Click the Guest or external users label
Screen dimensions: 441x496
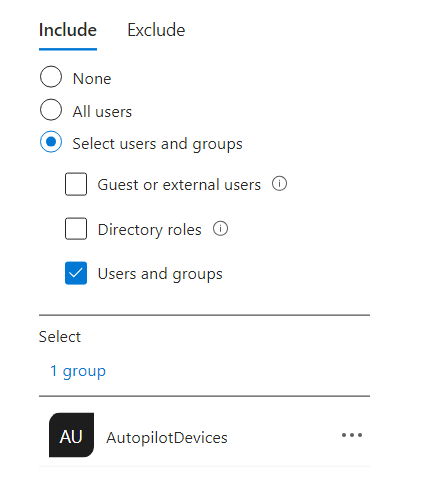coord(179,185)
